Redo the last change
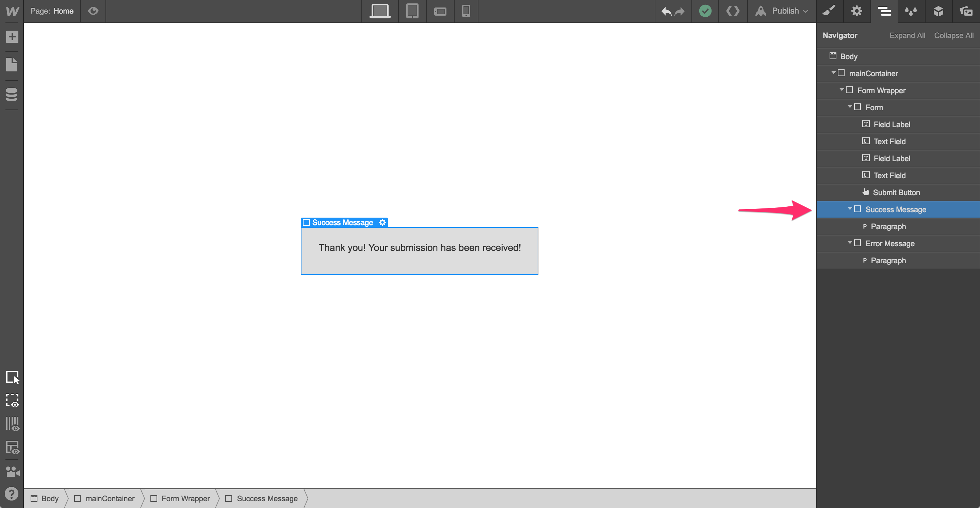The height and width of the screenshot is (508, 980). (x=680, y=12)
